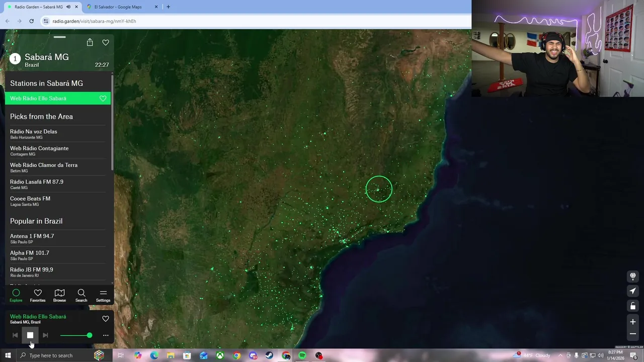Play Antena 1 FM 94.7

coord(58,238)
